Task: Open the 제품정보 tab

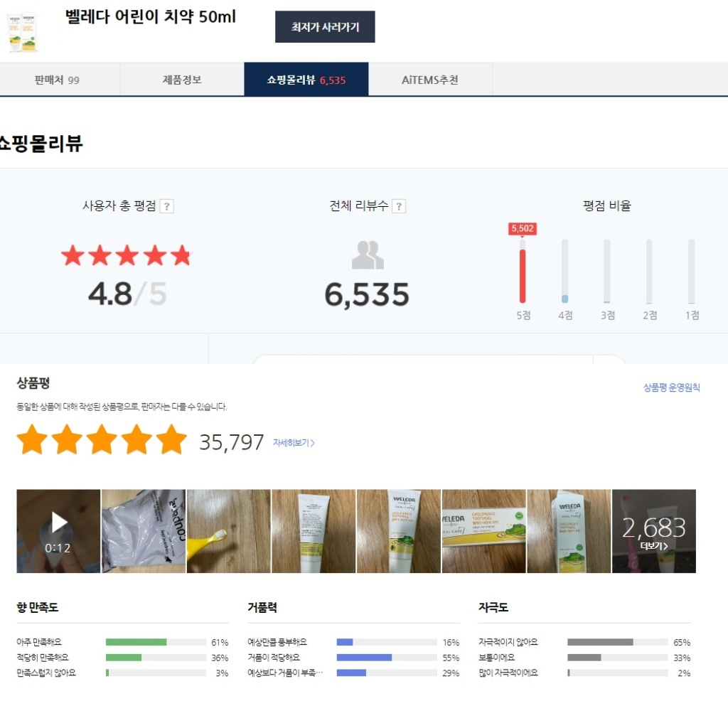Action: (182, 80)
